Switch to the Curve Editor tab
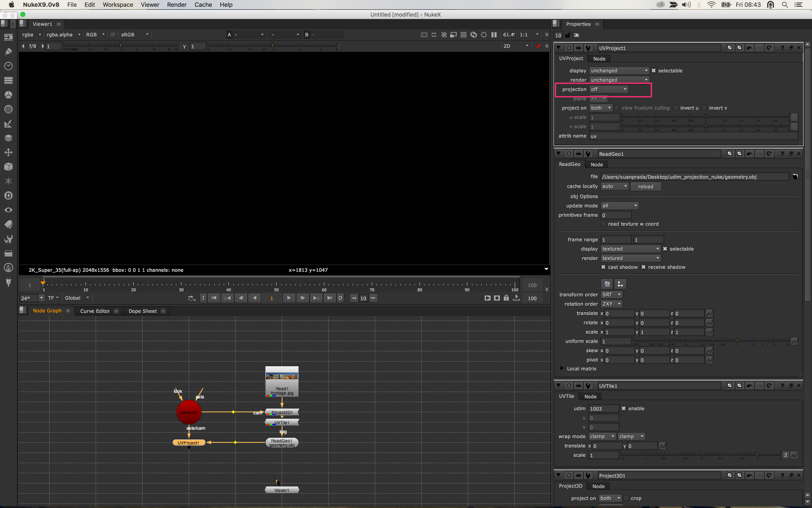Screen dimensions: 812x508 click(x=95, y=311)
